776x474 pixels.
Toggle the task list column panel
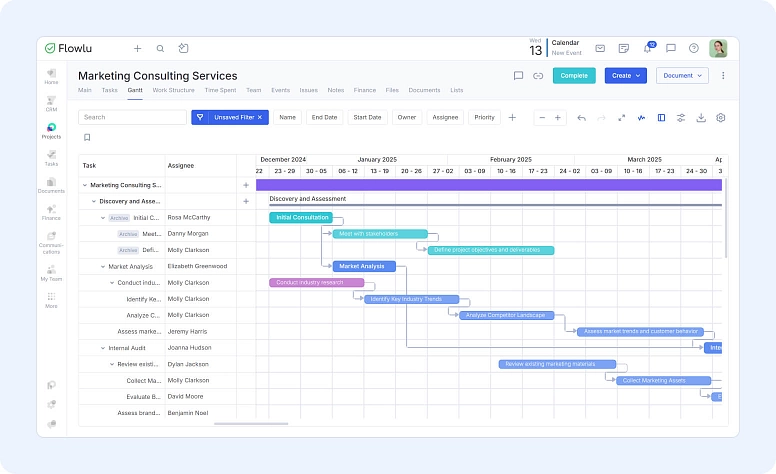click(x=661, y=117)
